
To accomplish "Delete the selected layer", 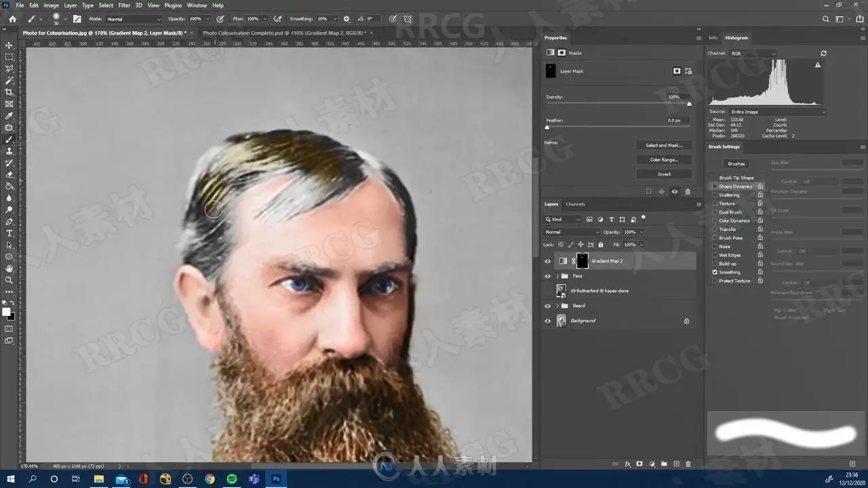I will pos(688,464).
